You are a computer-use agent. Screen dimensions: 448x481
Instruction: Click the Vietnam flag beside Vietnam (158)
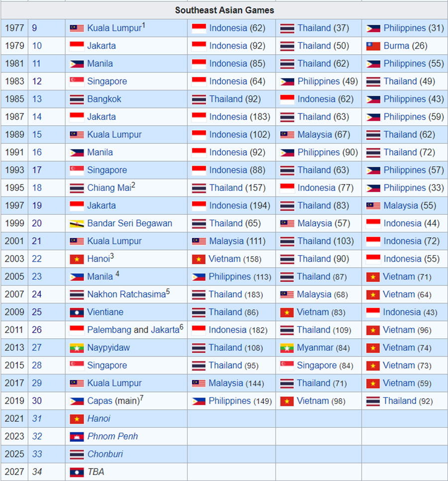tap(199, 260)
